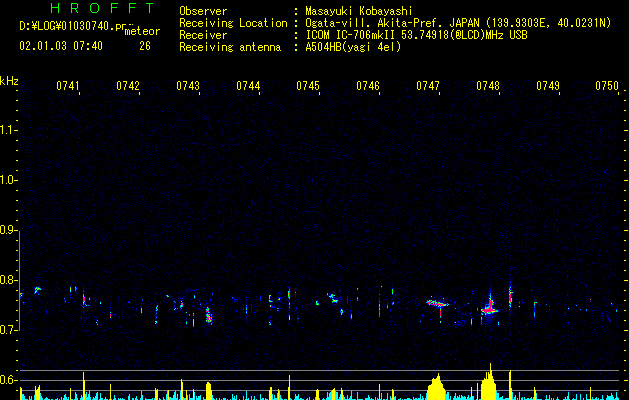Screen dimensions: 629x400
Task: Click the HROFFT title text
Action: pyautogui.click(x=102, y=8)
